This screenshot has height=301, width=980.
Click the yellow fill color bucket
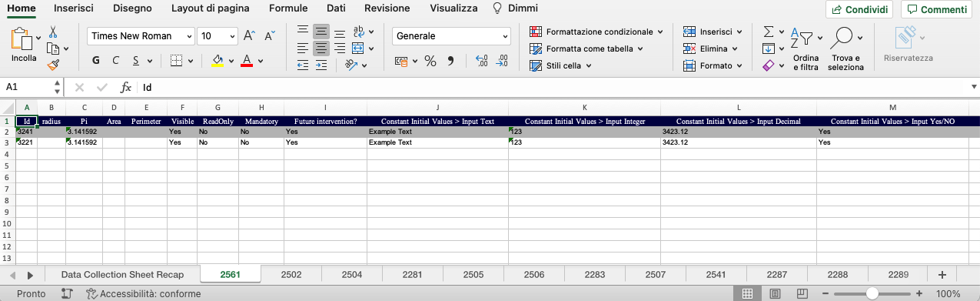click(x=218, y=61)
